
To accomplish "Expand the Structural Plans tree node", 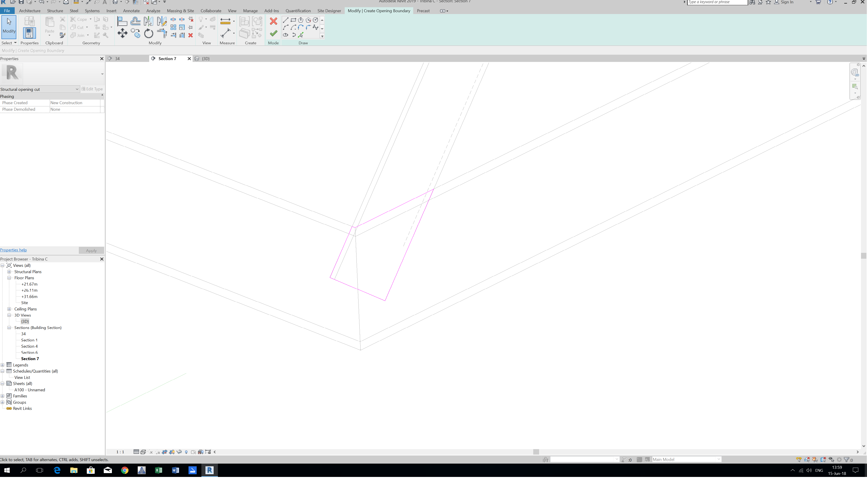I will [x=9, y=272].
